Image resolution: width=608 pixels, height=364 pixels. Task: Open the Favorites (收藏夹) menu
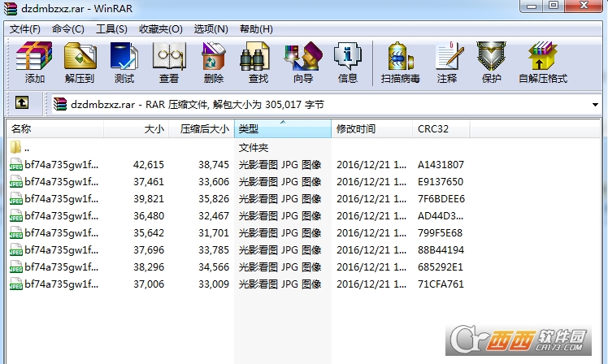coord(160,29)
